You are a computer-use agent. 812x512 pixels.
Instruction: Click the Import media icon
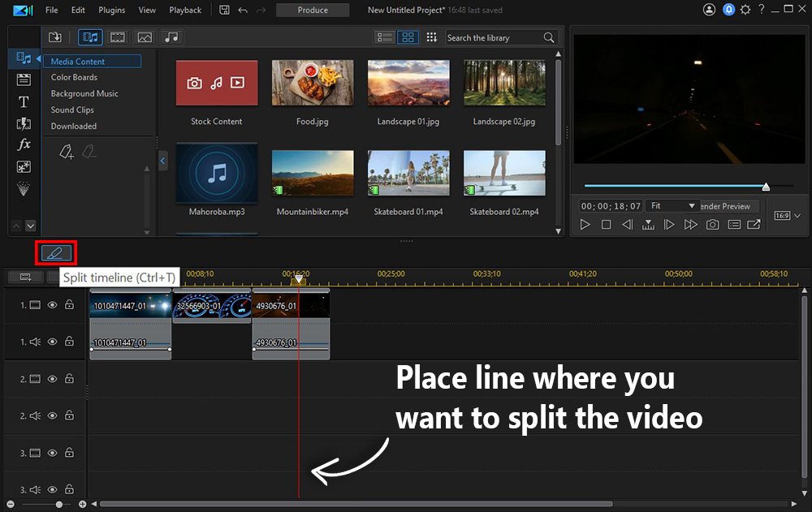tap(55, 37)
